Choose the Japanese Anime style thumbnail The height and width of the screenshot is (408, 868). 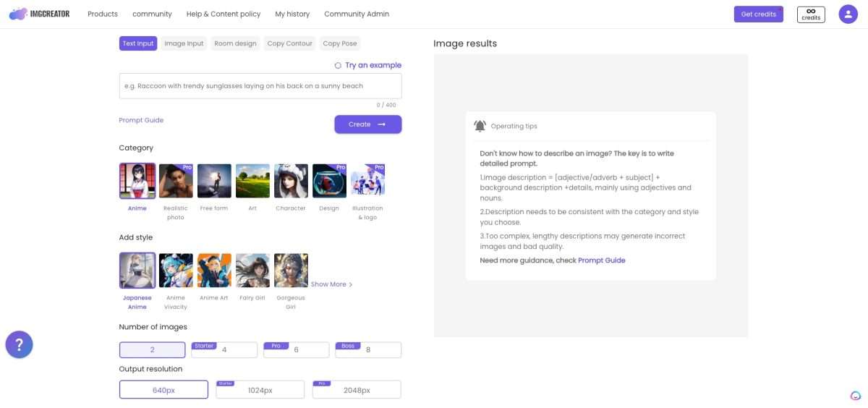click(137, 271)
